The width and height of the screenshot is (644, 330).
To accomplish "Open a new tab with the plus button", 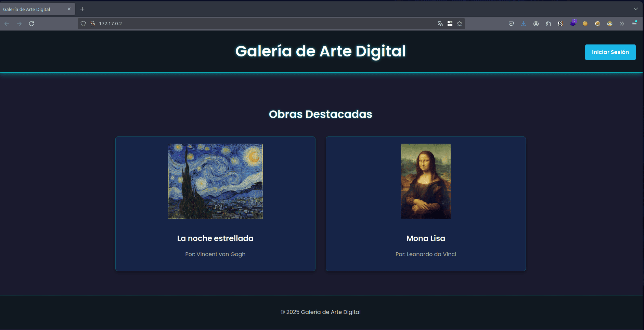I will (x=82, y=9).
